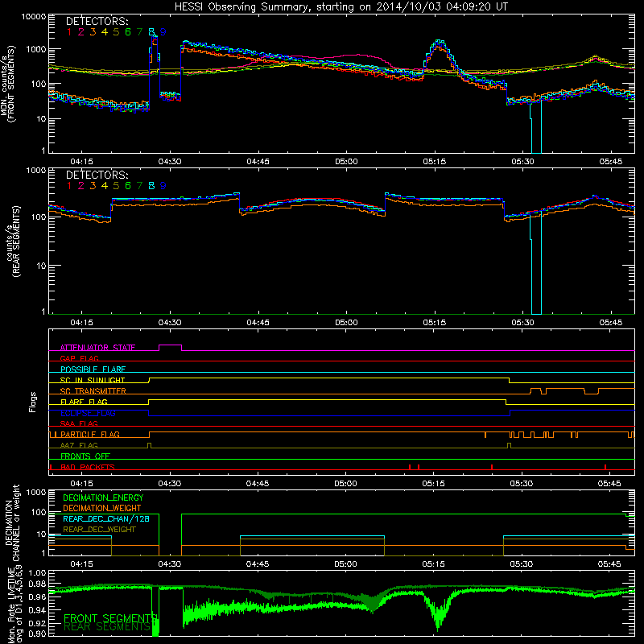Select yellow detector 4 in front segments legend
The height and width of the screenshot is (644, 644).
pos(105,32)
